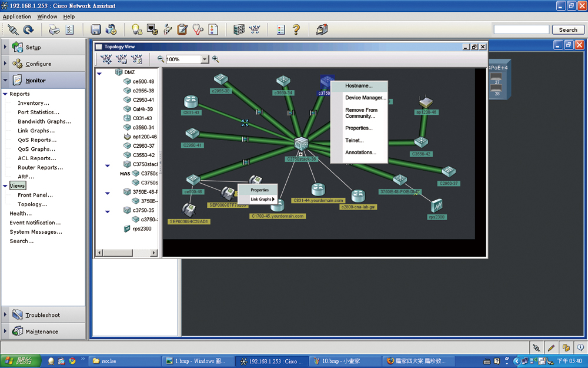Expand the Setup section
This screenshot has height=368, width=588.
5,47
